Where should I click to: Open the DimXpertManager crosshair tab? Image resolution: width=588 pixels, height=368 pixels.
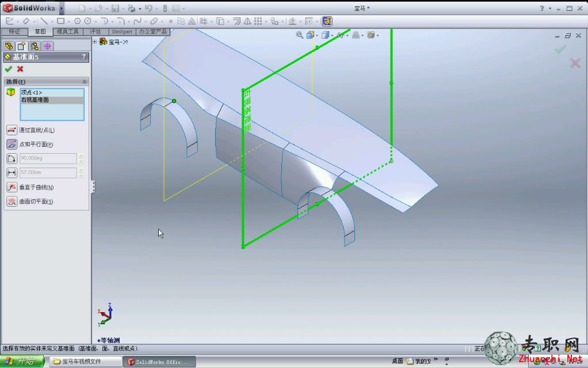point(48,46)
